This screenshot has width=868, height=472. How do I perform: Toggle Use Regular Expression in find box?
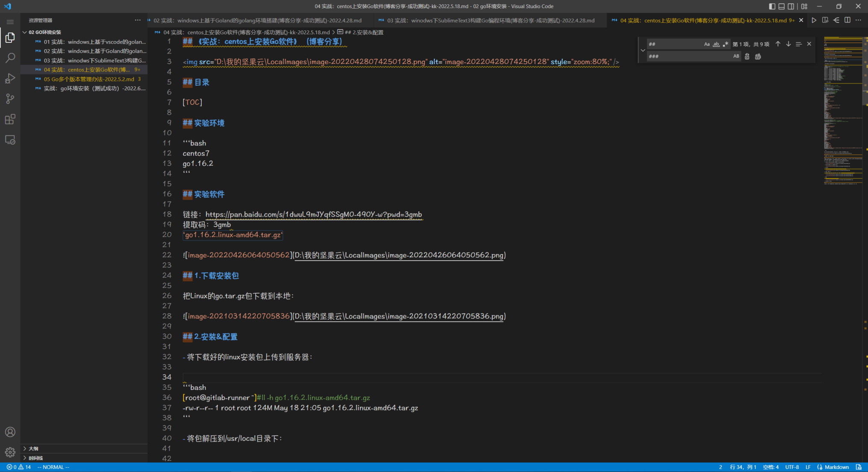coord(726,44)
